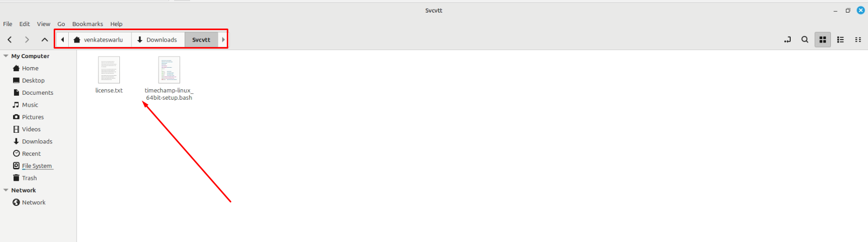Viewport: 868px width, 242px height.
Task: Select the license.txt file
Action: (x=109, y=75)
